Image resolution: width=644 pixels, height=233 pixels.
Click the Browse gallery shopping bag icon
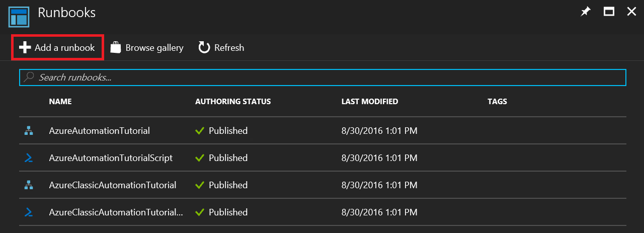(x=116, y=48)
